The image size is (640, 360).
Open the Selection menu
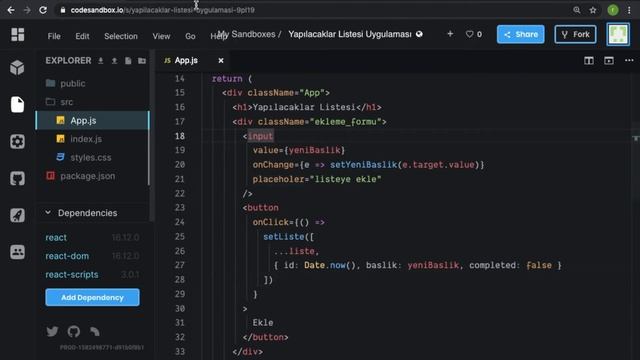121,36
